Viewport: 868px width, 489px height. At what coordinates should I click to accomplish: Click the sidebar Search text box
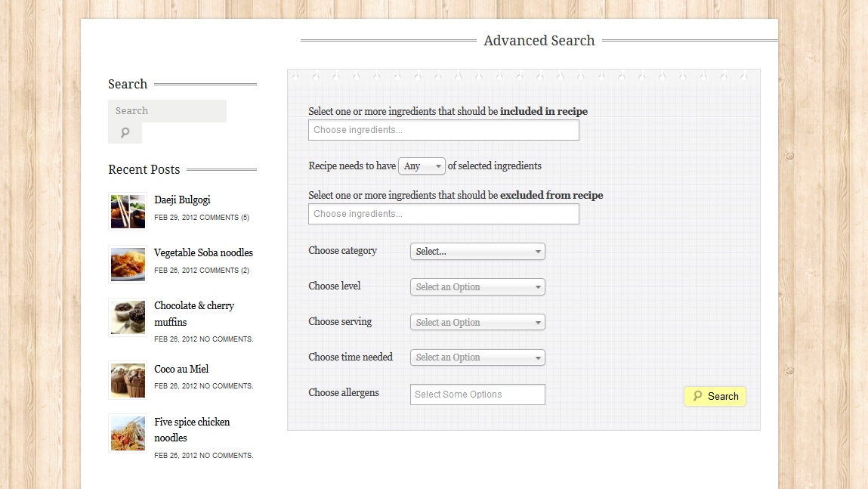pyautogui.click(x=167, y=111)
